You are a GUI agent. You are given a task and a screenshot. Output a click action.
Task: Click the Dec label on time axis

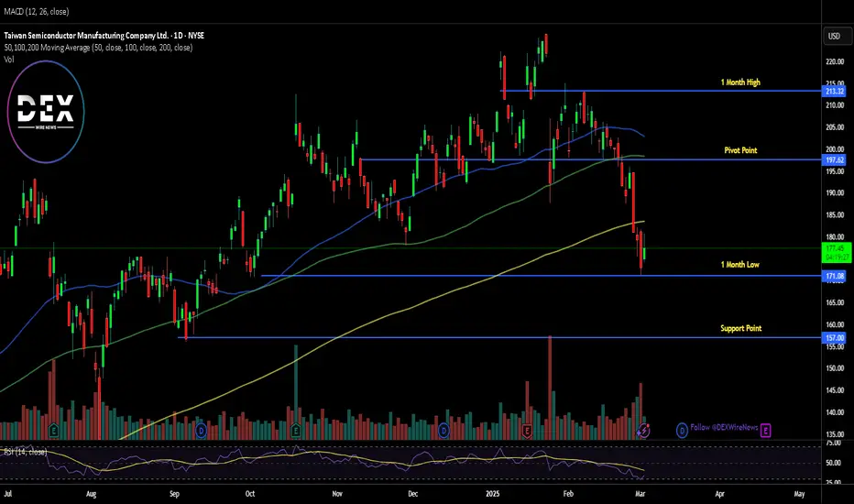[413, 494]
